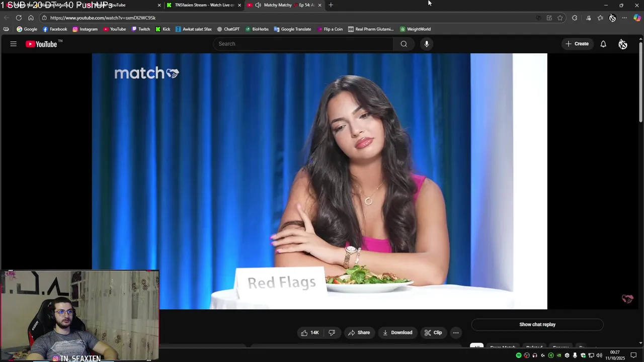This screenshot has width=644, height=362.
Task: Open a new browser tab
Action: pyautogui.click(x=331, y=5)
